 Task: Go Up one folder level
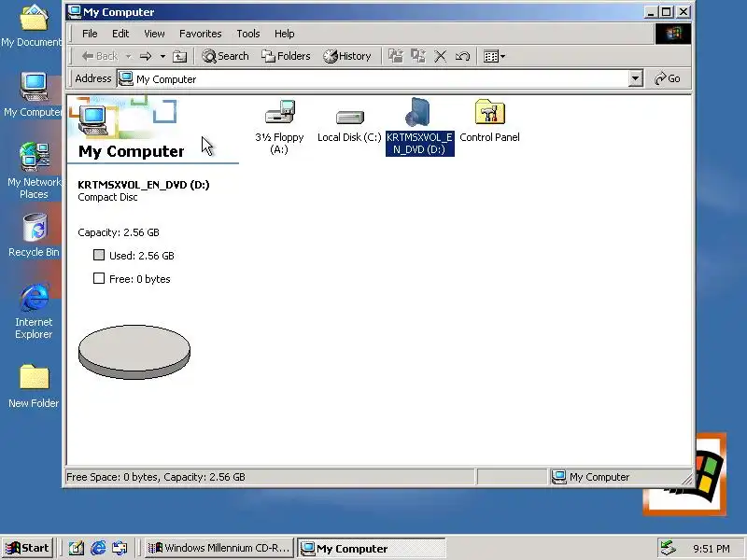click(x=179, y=56)
